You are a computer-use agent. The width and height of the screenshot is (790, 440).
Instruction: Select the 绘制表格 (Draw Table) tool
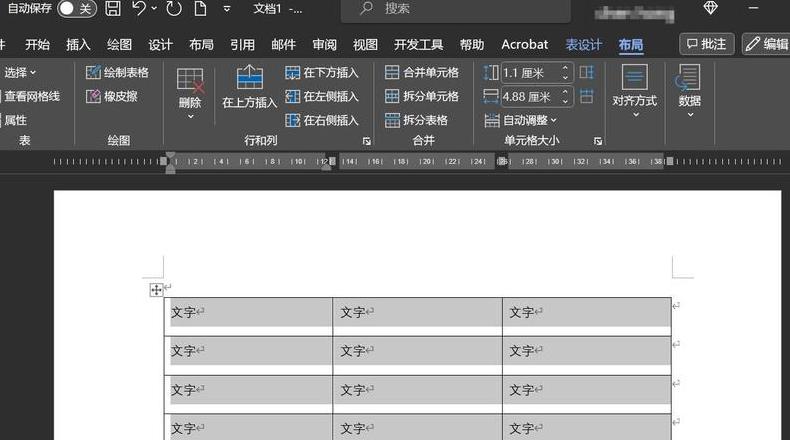[x=117, y=73]
